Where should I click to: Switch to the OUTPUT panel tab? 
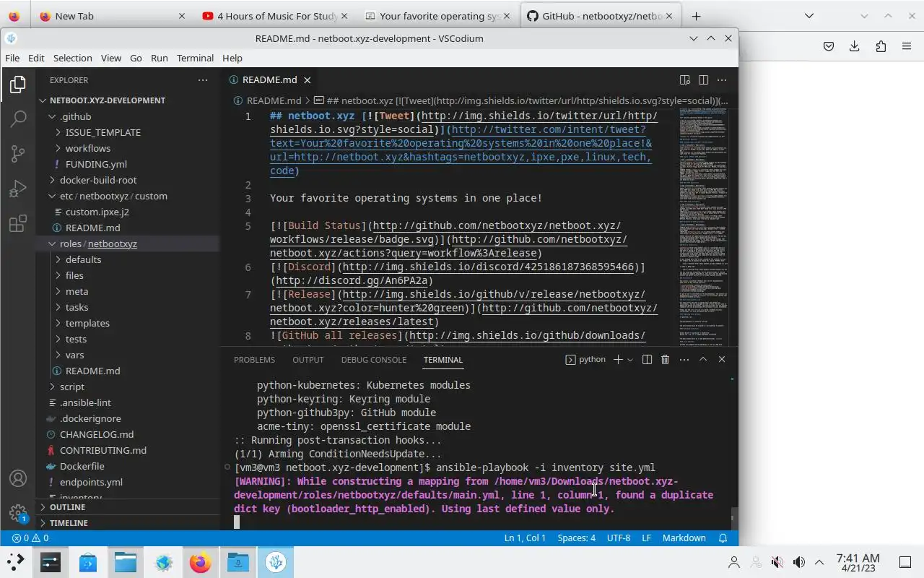[x=308, y=360]
